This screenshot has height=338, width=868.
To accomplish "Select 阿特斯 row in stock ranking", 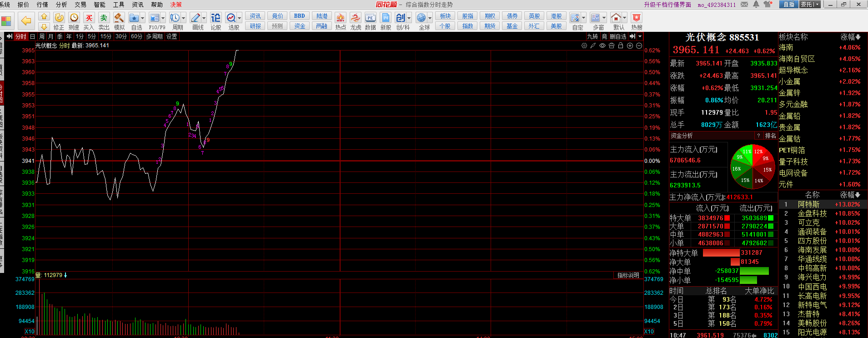I will click(823, 204).
